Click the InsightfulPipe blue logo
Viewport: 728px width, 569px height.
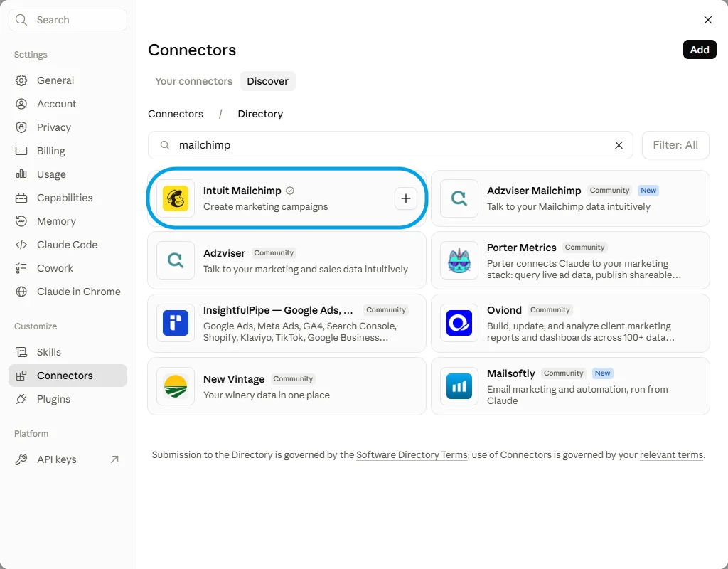click(176, 323)
